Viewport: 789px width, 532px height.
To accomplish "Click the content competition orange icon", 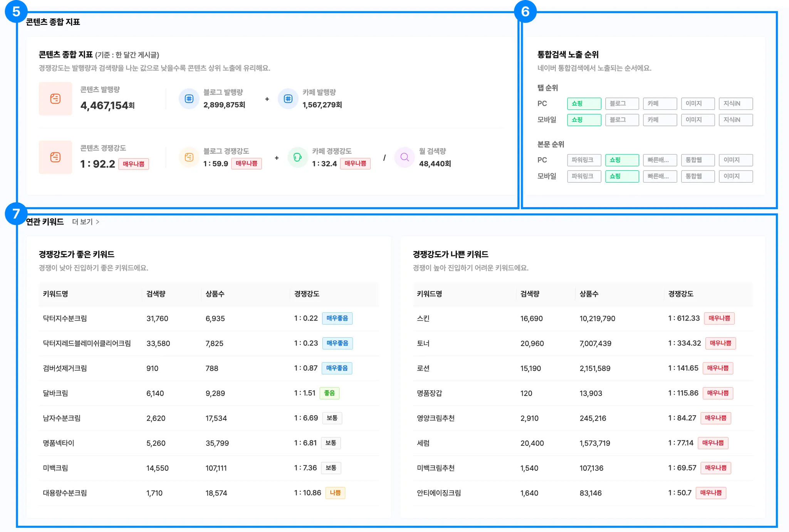I will point(55,157).
